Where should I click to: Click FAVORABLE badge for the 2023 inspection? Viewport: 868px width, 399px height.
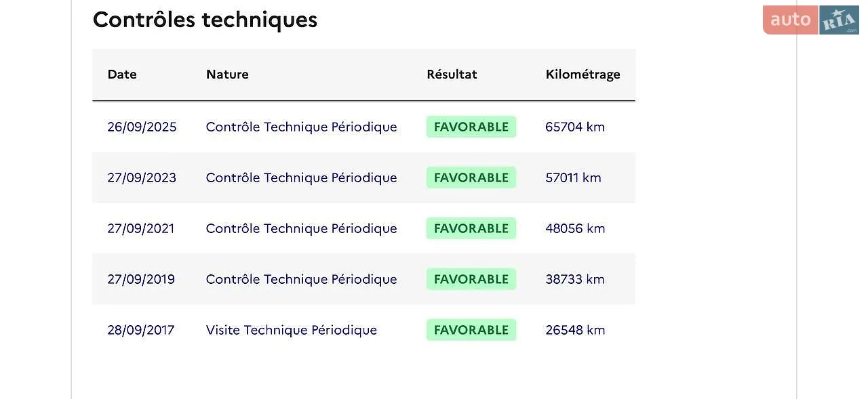(471, 177)
